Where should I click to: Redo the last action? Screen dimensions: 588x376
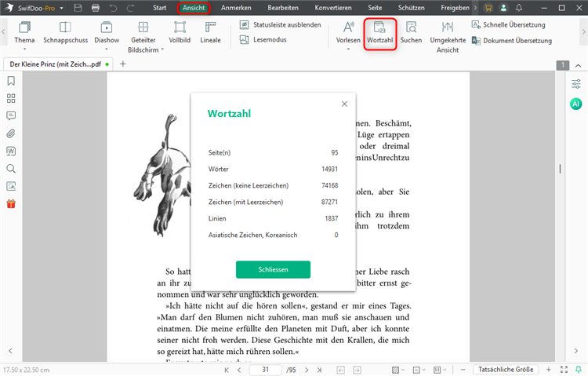click(x=130, y=8)
